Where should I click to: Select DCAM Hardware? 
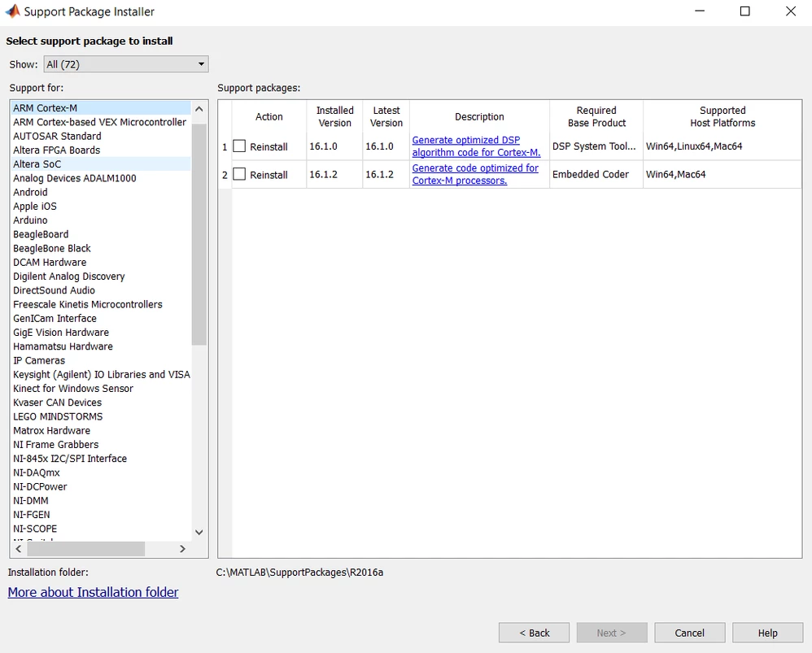pos(101,262)
